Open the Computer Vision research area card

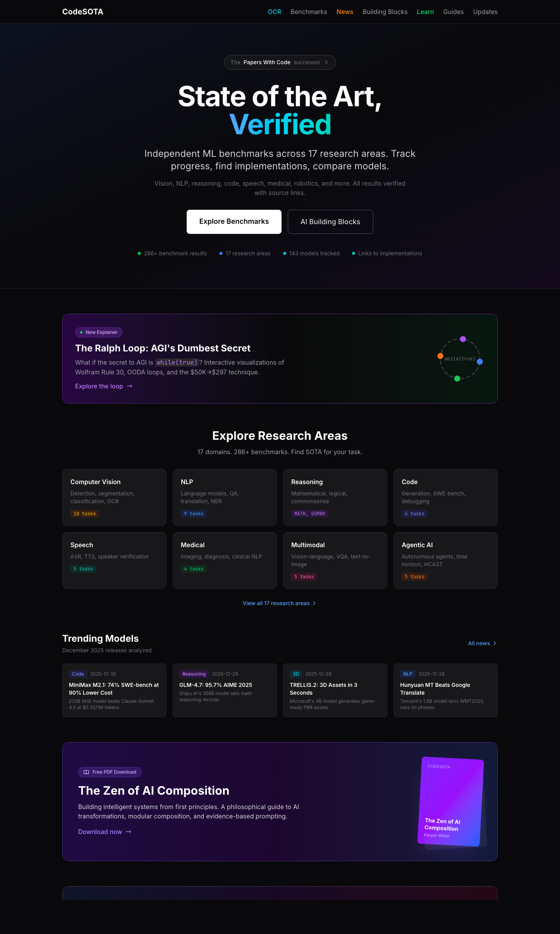(114, 497)
